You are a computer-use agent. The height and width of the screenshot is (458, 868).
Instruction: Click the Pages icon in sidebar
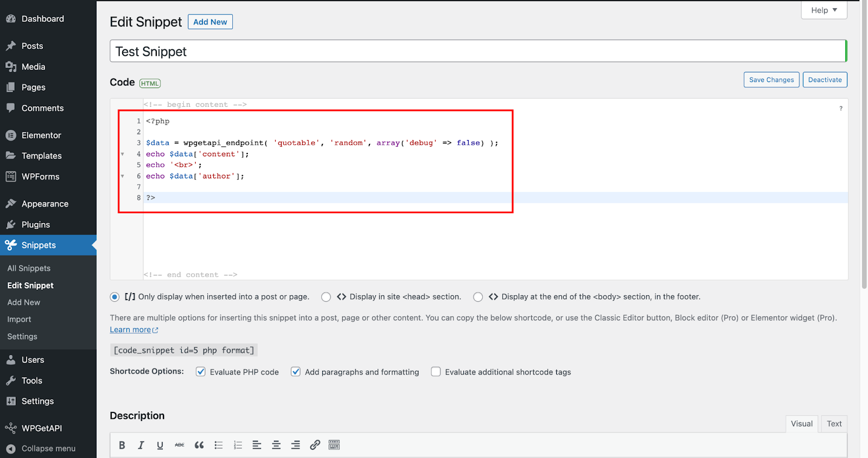11,87
